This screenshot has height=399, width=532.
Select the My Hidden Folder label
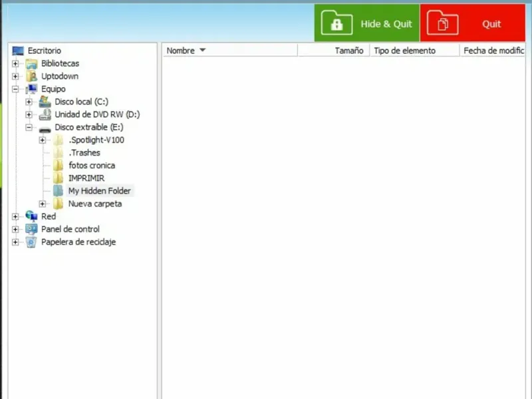pyautogui.click(x=99, y=191)
